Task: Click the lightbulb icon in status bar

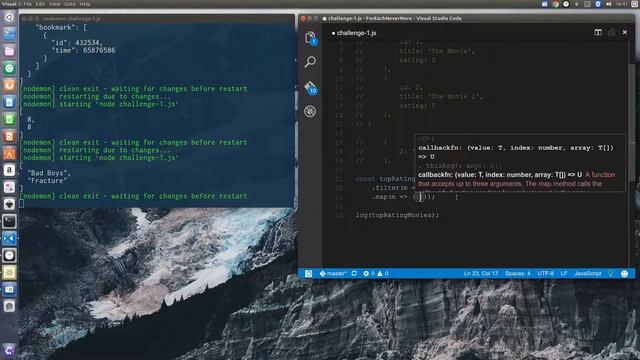Action: pyautogui.click(x=611, y=273)
